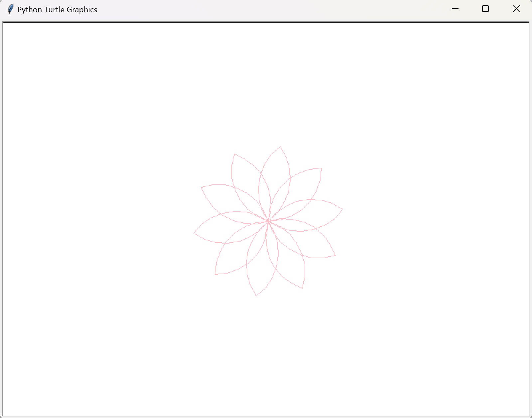Click the "Python Turtle Graphics" title text
532x418 pixels.
click(x=57, y=10)
